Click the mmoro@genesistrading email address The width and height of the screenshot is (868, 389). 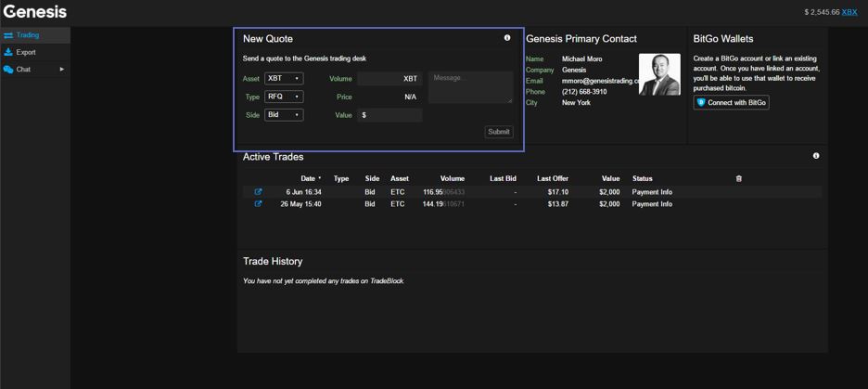(x=600, y=81)
